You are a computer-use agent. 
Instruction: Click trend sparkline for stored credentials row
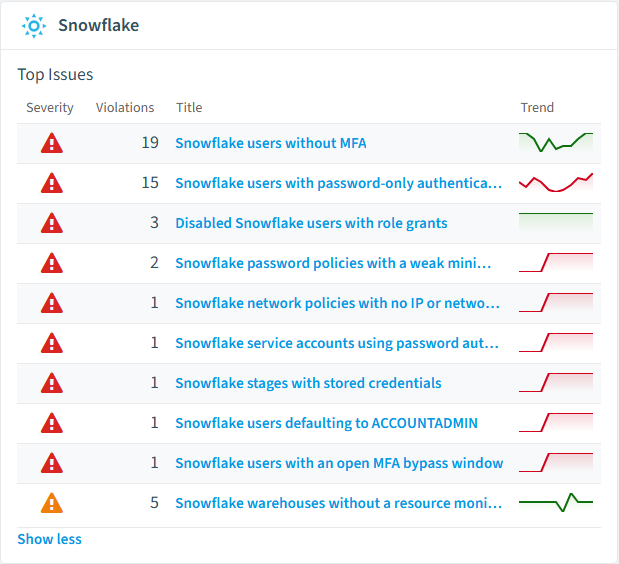pos(556,383)
